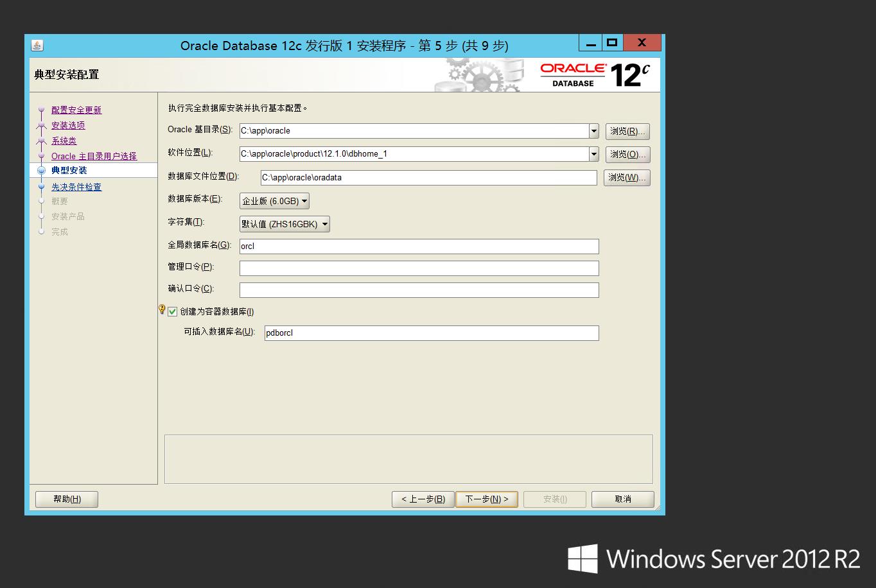
Task: Go to the 安装选项 step
Action: click(68, 125)
